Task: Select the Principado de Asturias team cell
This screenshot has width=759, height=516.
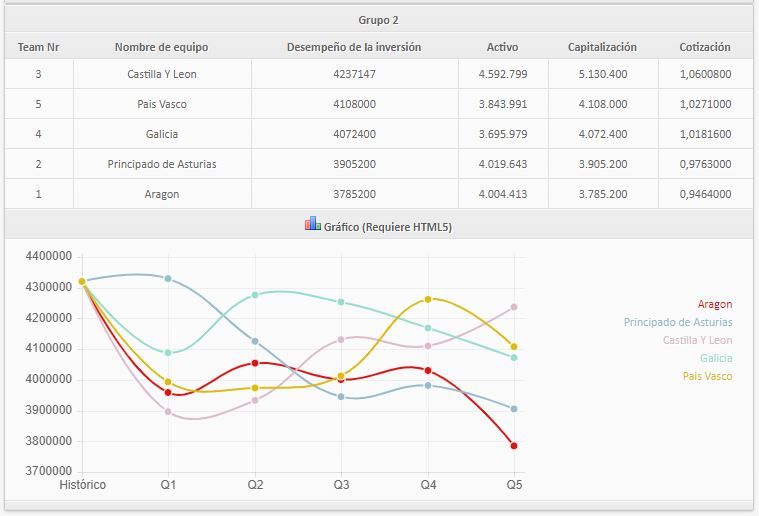Action: tap(162, 164)
